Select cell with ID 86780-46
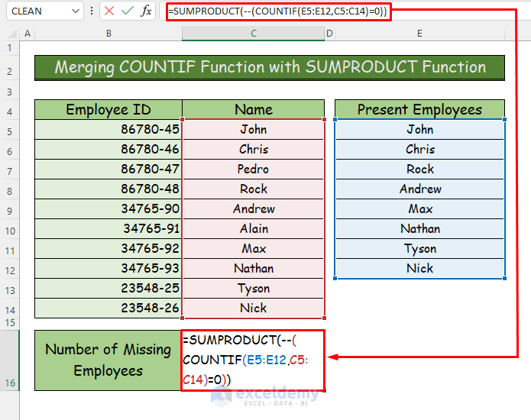This screenshot has height=420, width=531. [108, 149]
